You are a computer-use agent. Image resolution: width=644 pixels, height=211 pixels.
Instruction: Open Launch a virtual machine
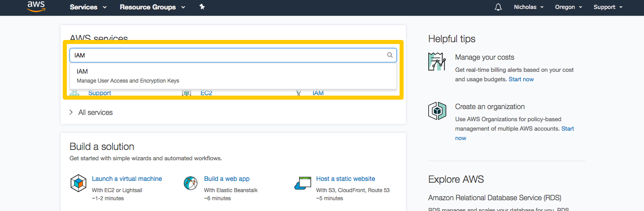pyautogui.click(x=127, y=179)
